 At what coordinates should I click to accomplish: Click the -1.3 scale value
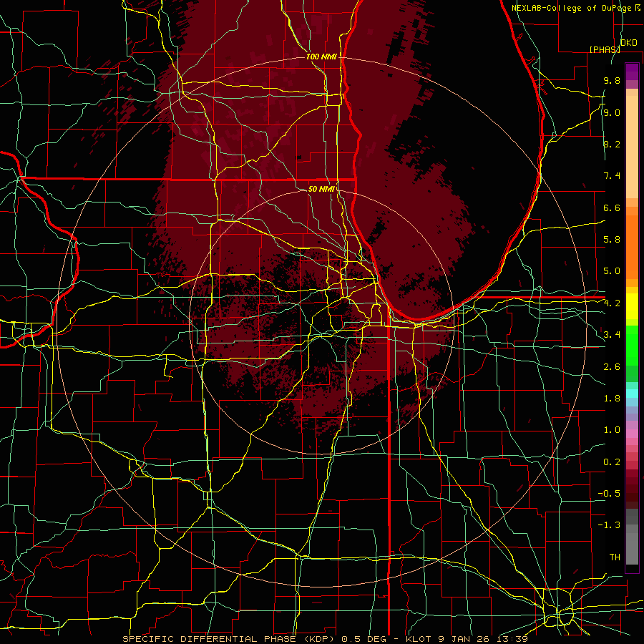[609, 525]
